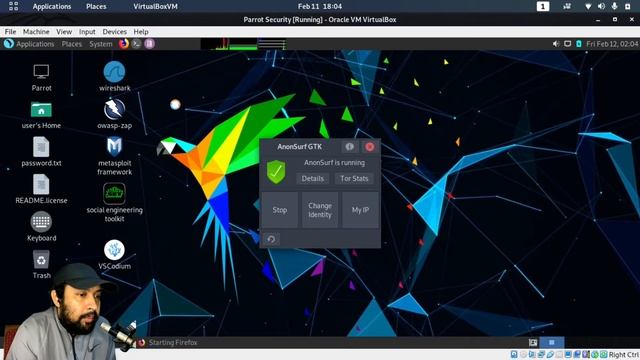Click the Tor Stats button
Viewport: 640px width, 360px height.
354,178
